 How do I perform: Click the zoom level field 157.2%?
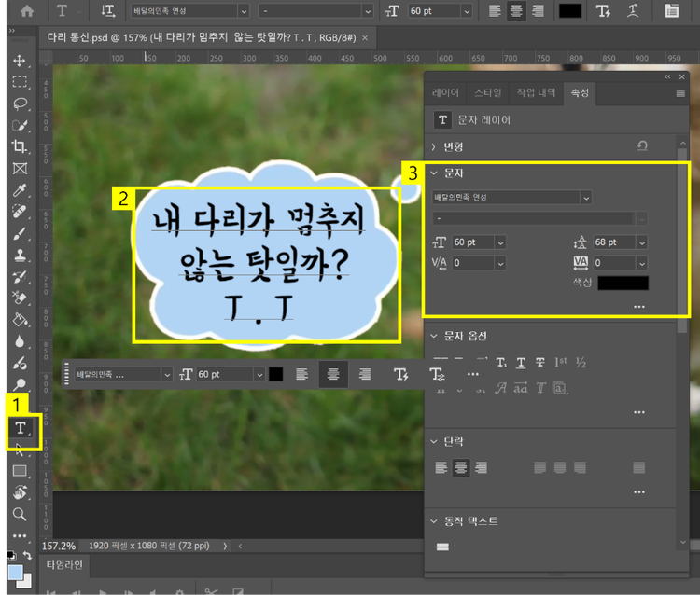[x=59, y=546]
